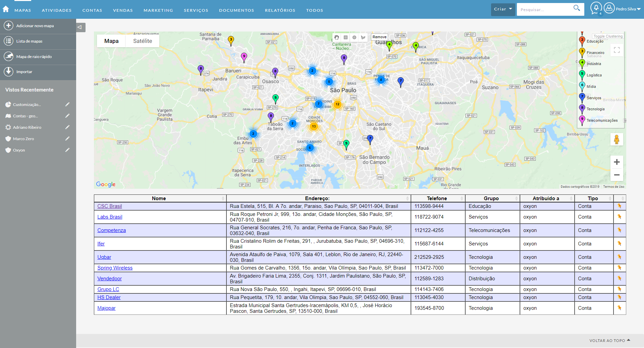Toggle fullscreen map view
This screenshot has height=348, width=644.
[616, 50]
